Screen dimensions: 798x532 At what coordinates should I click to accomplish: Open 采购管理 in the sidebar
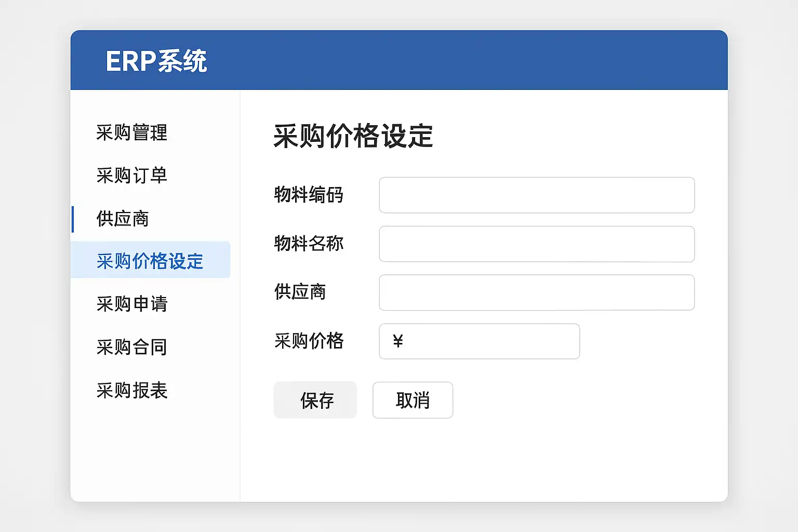pos(132,132)
